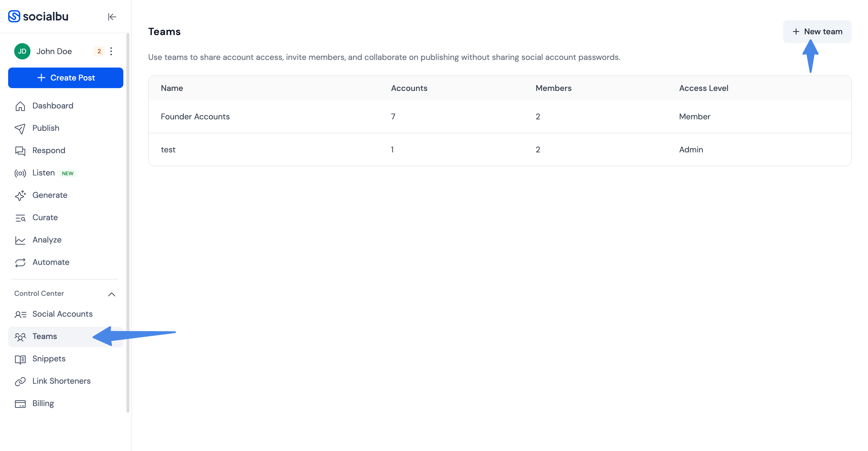Screen dimensions: 868x451
Task: Click the sidebar vertical scrollbar
Action: [x=128, y=222]
